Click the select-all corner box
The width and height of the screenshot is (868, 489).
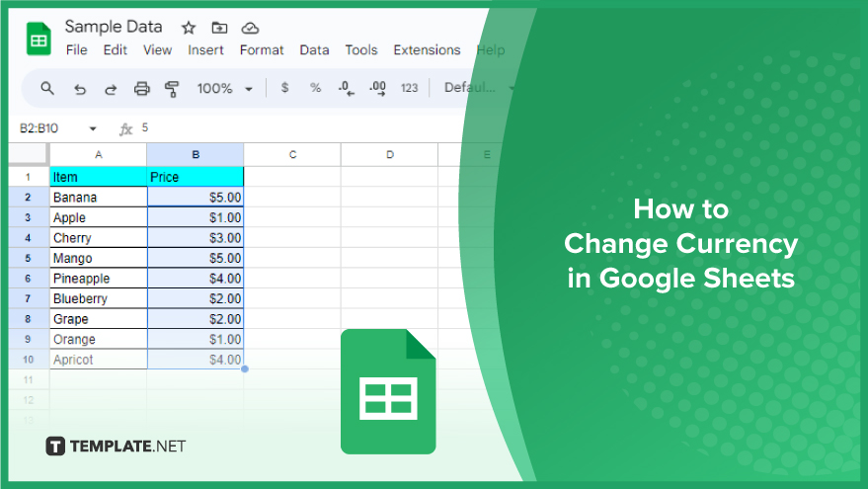pos(29,154)
